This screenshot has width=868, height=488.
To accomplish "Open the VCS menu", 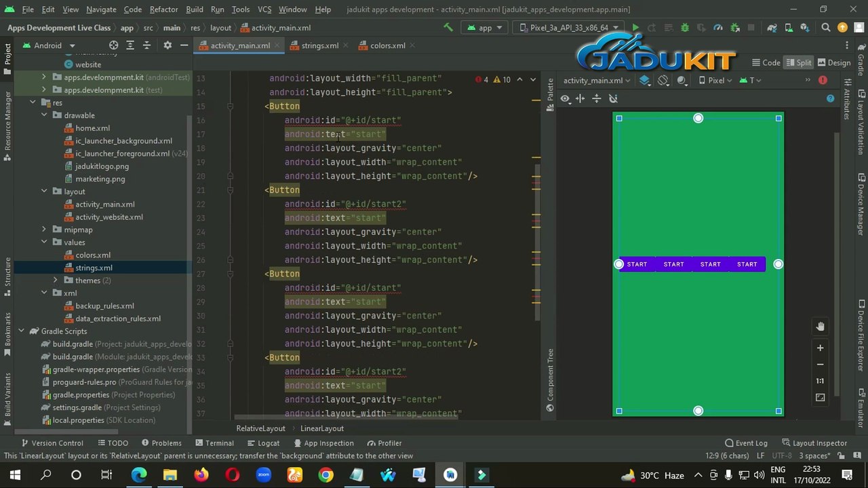I will point(264,9).
